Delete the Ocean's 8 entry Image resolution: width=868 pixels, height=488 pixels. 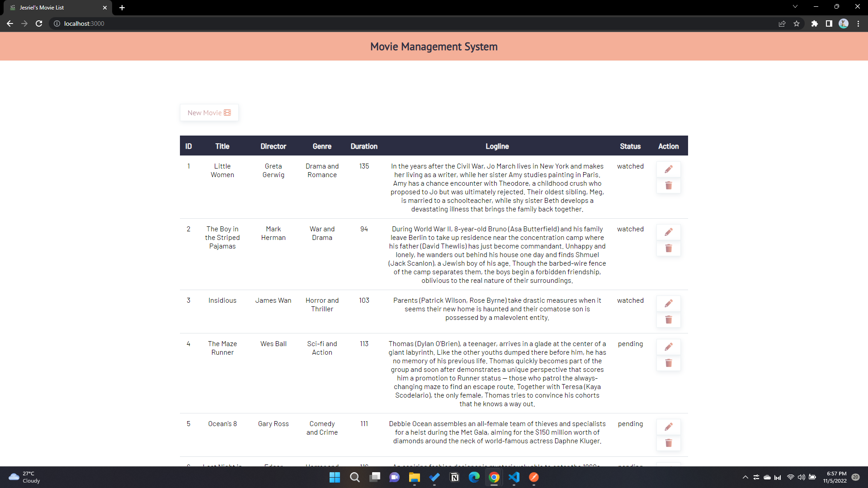point(669,443)
